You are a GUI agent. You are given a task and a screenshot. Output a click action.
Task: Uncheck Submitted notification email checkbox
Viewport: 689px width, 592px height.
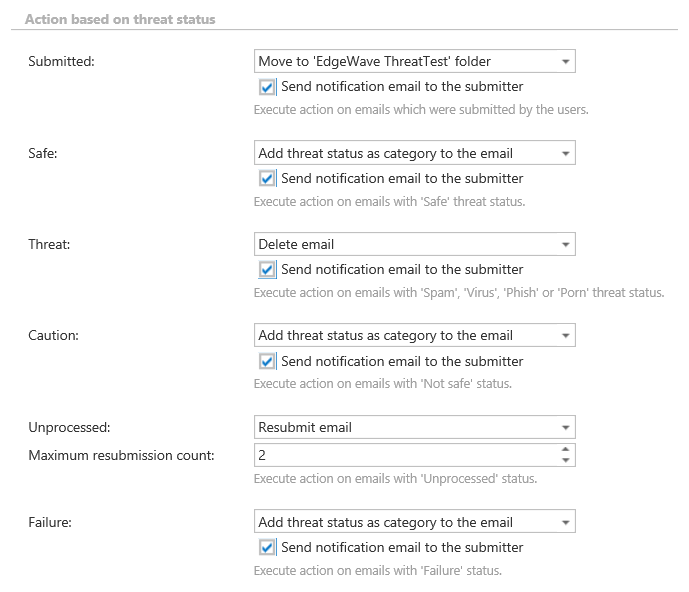pos(267,87)
